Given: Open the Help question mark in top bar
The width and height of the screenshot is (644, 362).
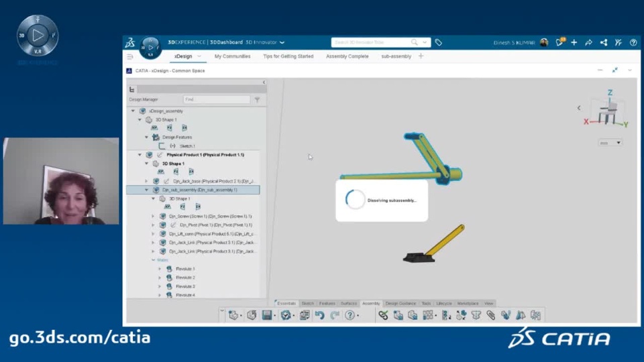Looking at the screenshot, I should click(x=633, y=42).
